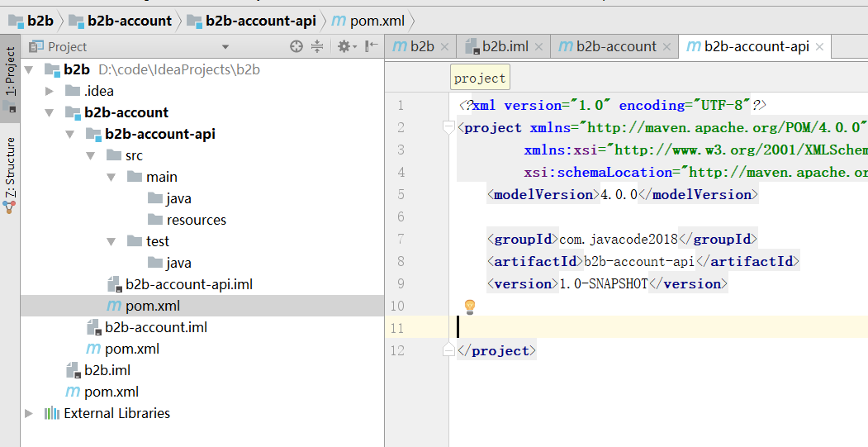
Task: Click pom.xml in the navigation breadcrumb
Action: (x=368, y=21)
